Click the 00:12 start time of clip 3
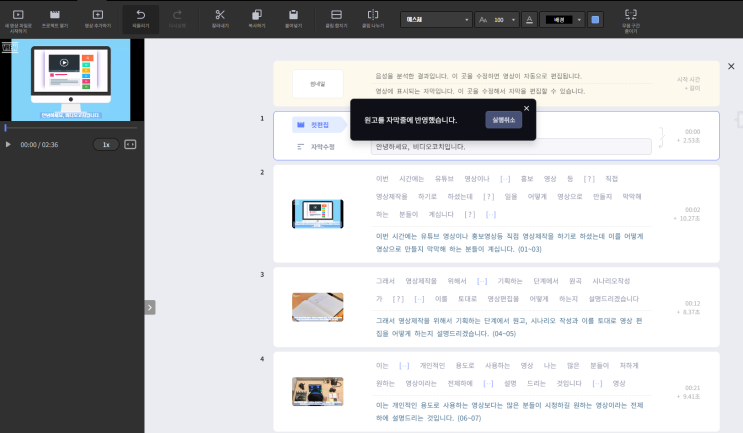The image size is (743, 433). point(692,304)
